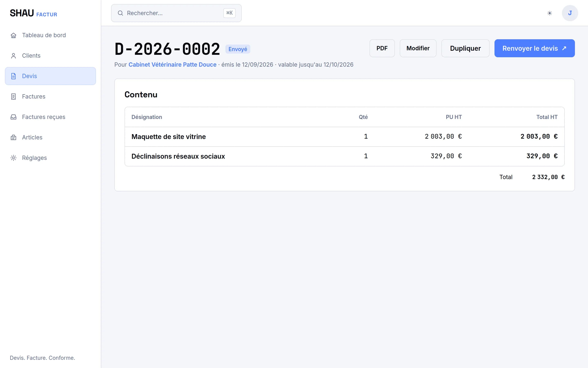Click Renvoyer le devis button
This screenshot has width=588, height=368.
point(535,48)
